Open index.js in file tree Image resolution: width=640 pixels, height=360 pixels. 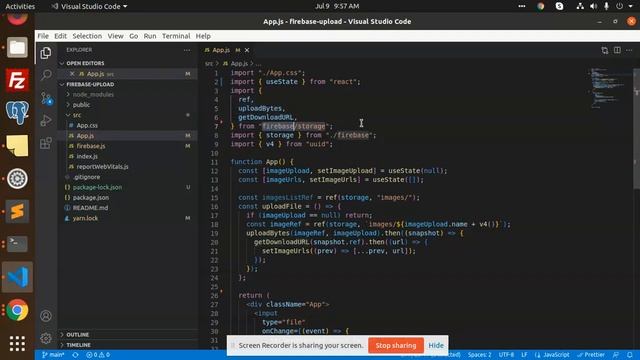coord(87,156)
